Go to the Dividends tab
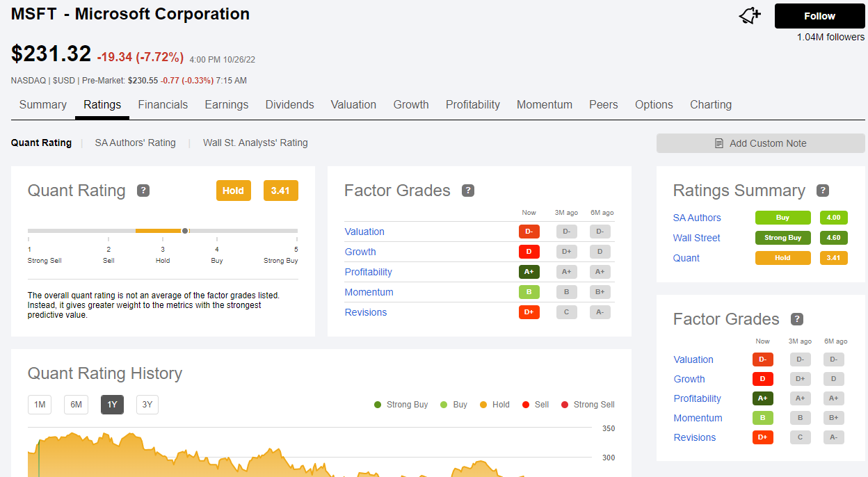The image size is (868, 477). tap(289, 105)
